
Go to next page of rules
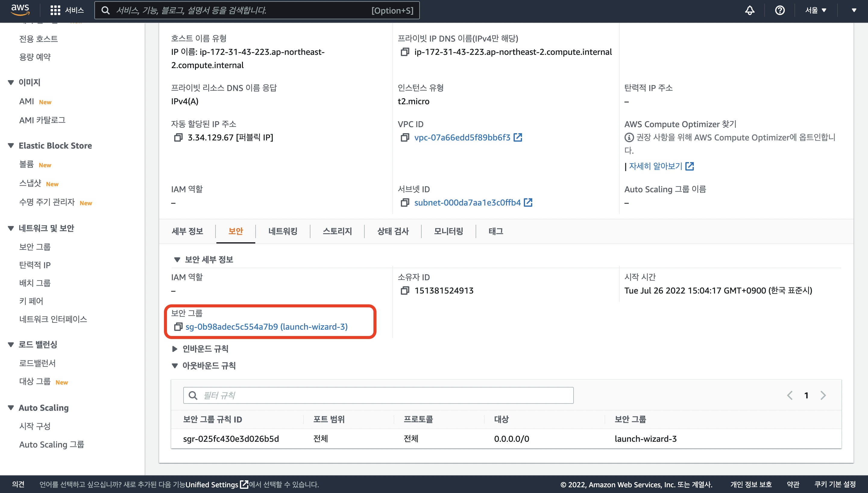pos(823,395)
